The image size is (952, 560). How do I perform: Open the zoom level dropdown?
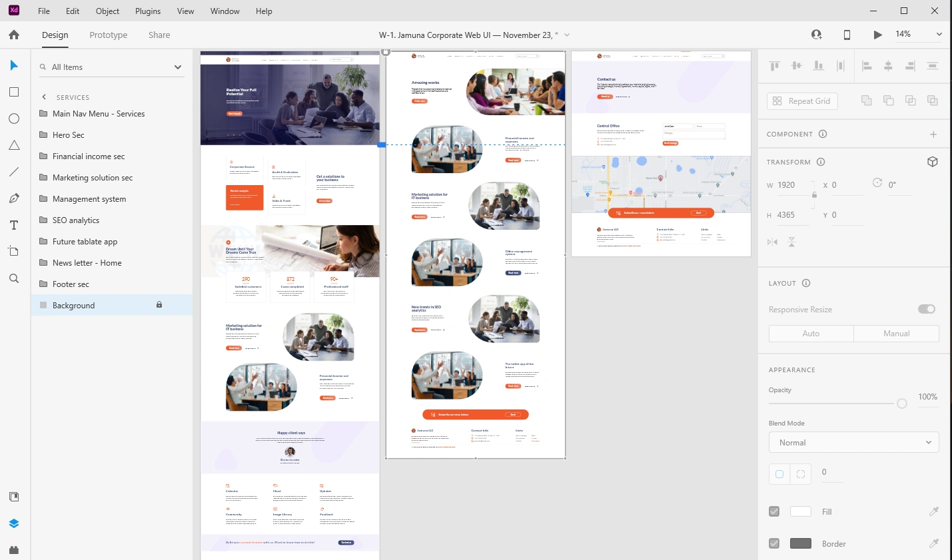click(939, 34)
